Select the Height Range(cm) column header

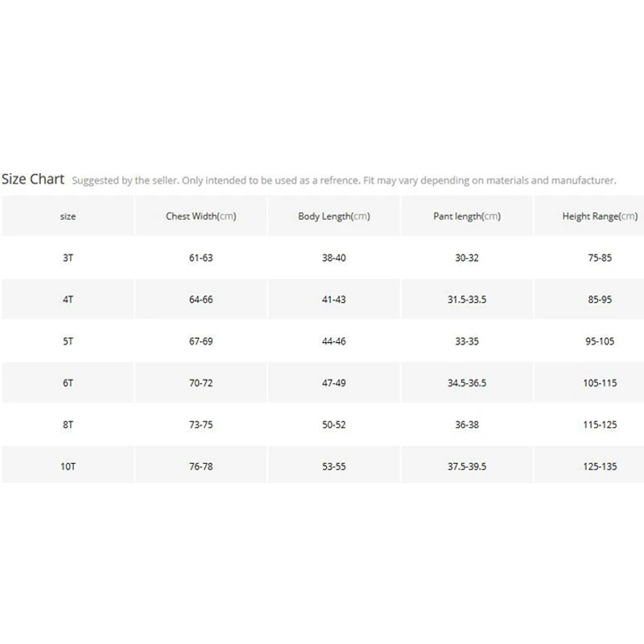(600, 216)
